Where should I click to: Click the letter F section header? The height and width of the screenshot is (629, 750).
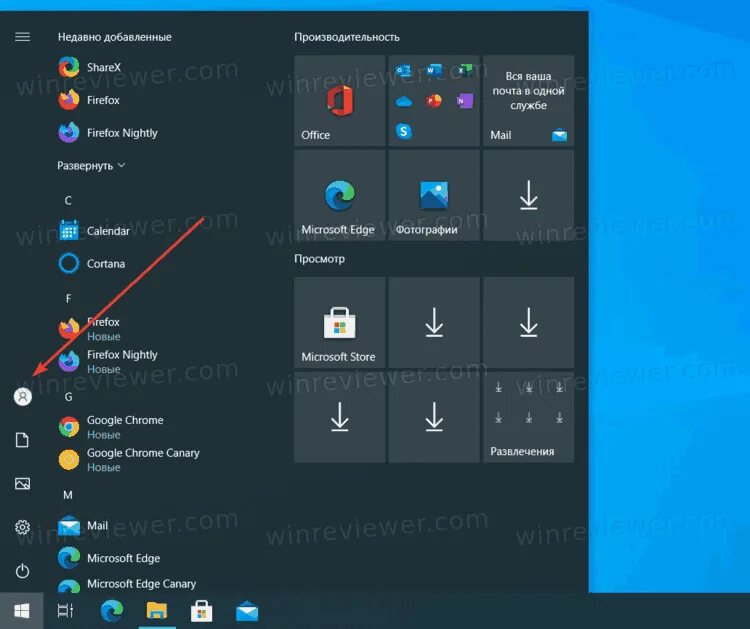coord(68,298)
